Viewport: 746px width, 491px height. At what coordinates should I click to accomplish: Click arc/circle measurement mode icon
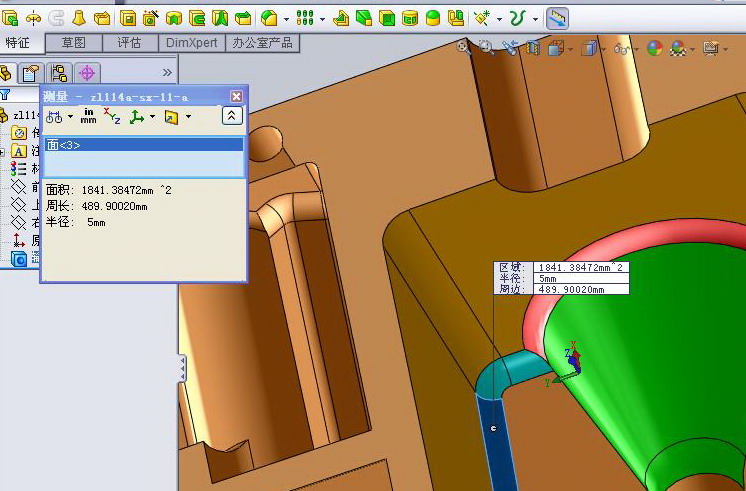[x=54, y=117]
